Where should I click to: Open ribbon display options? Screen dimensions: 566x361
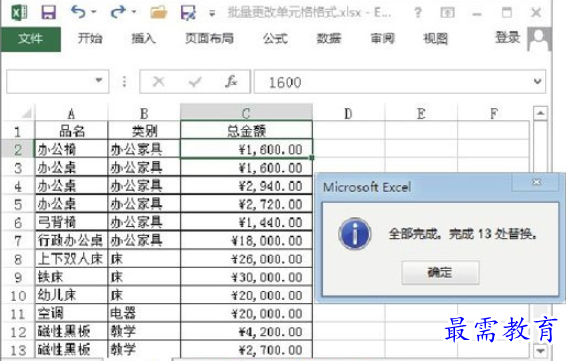tap(447, 13)
